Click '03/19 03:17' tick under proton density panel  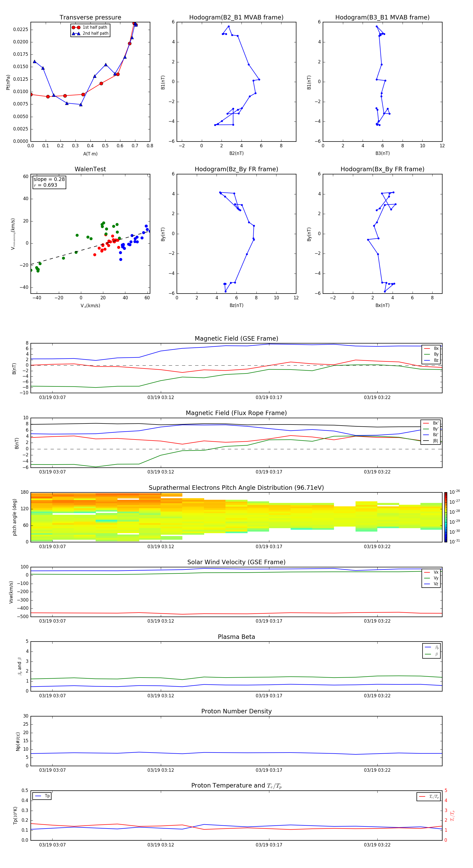click(x=269, y=770)
